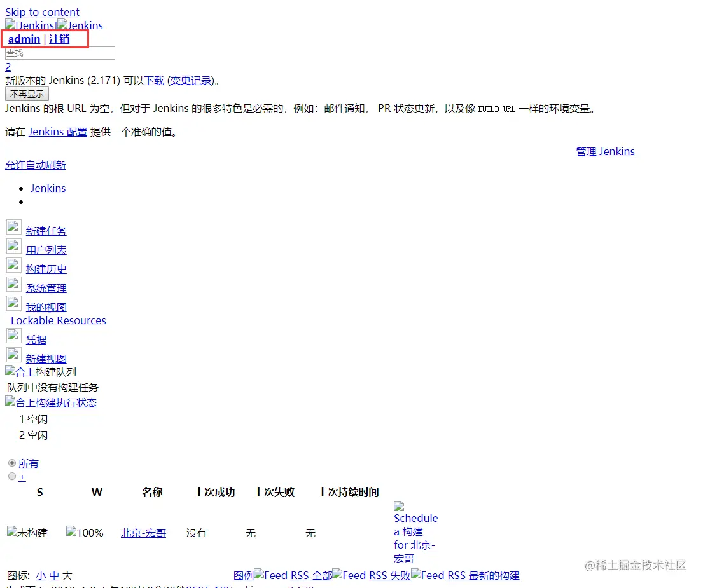Click the broken icon beside 我的视图
Screen dimensions: 703x588
pos(14,304)
